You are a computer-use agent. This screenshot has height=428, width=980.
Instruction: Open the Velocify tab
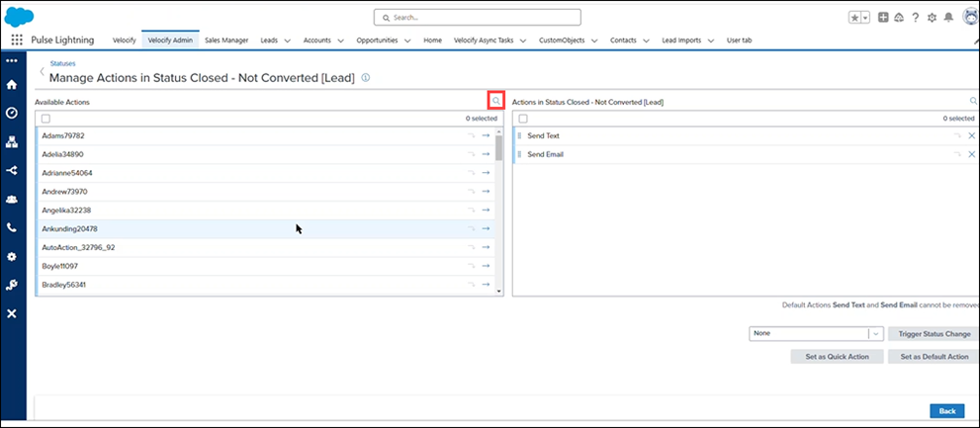[x=123, y=41]
